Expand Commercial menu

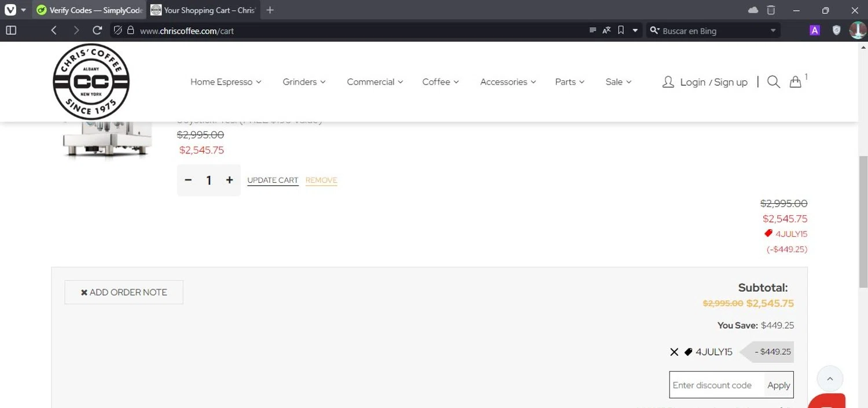375,82
